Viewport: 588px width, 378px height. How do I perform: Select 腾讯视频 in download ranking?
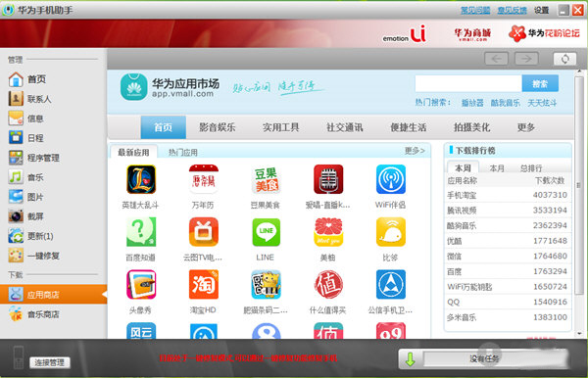(x=508, y=211)
